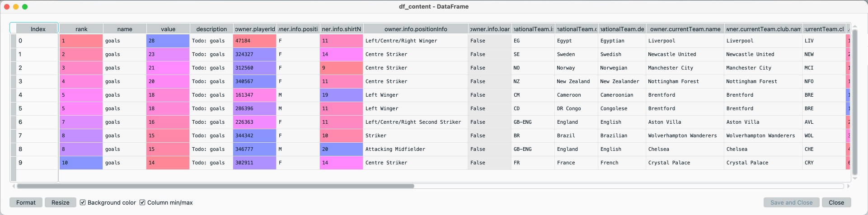Click the green maximize window button

tap(25, 7)
